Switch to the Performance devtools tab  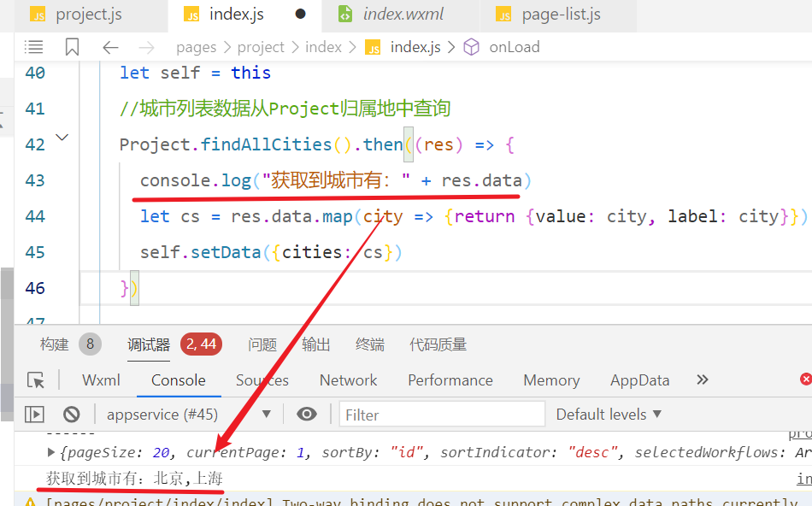click(450, 380)
